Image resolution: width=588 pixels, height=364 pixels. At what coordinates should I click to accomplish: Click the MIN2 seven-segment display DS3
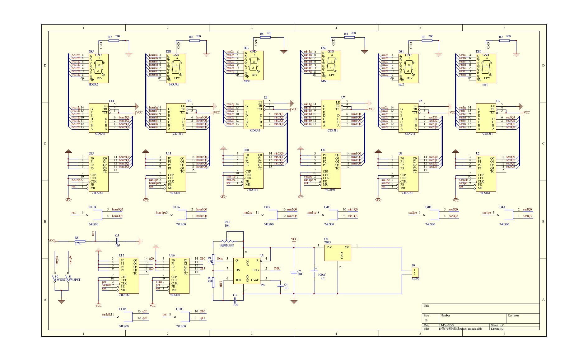254,65
